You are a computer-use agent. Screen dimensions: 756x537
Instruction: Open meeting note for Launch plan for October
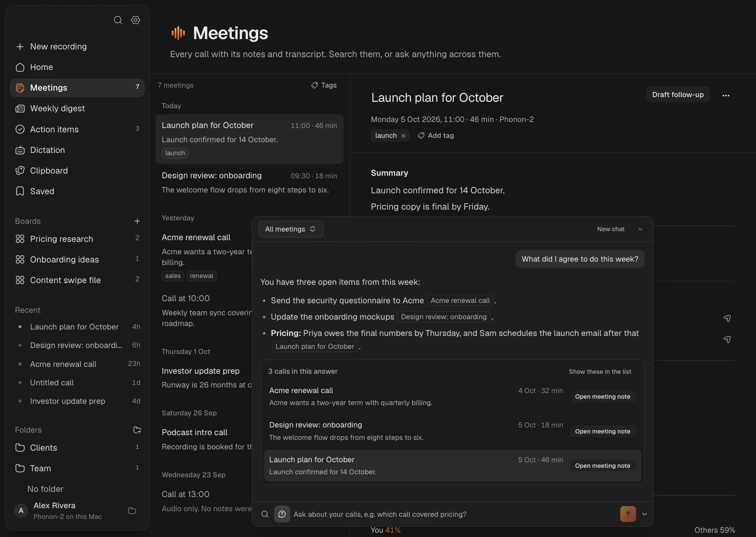[x=603, y=466]
